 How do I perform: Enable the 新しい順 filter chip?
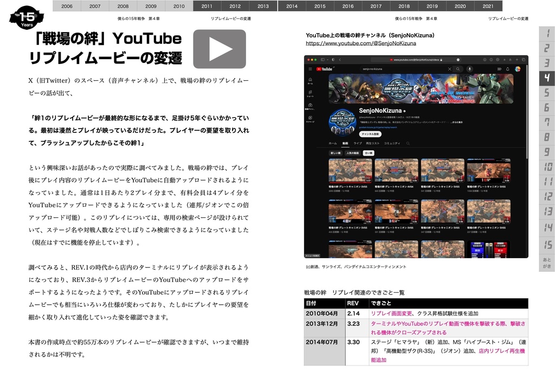pos(336,153)
